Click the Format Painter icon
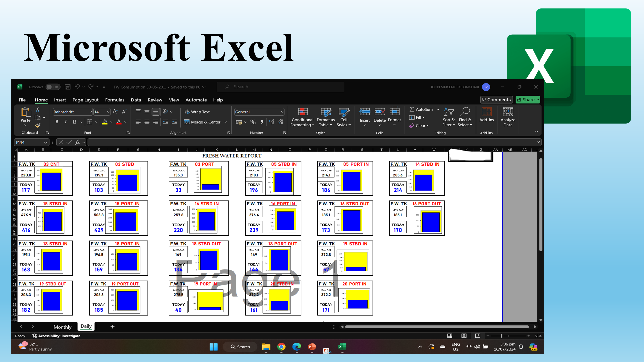Viewport: 644px width, 362px height. [38, 125]
